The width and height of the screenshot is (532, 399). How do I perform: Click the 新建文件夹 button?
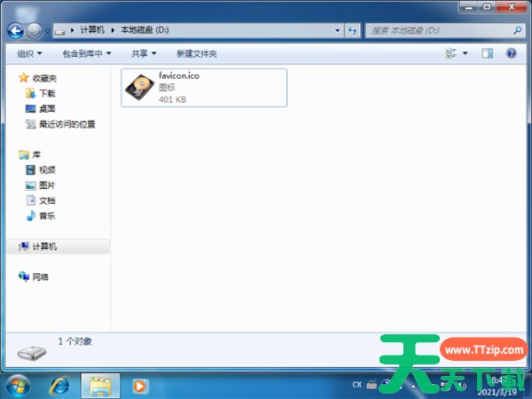pyautogui.click(x=197, y=53)
